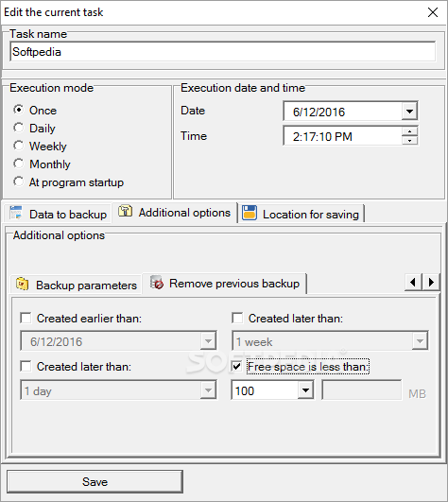This screenshot has height=502, width=448.
Task: Enable the Created earlier than checkbox
Action: pos(26,319)
